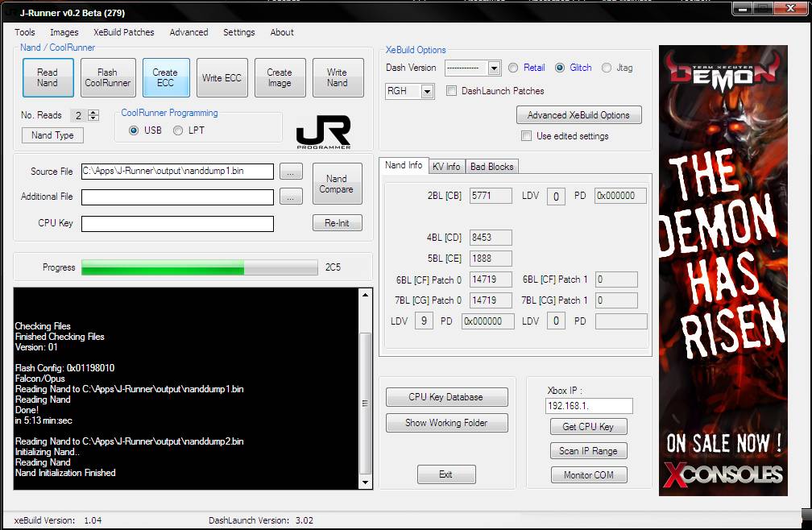Click the 6BL [CF] Patch 0 field
This screenshot has height=530, width=812.
491,279
